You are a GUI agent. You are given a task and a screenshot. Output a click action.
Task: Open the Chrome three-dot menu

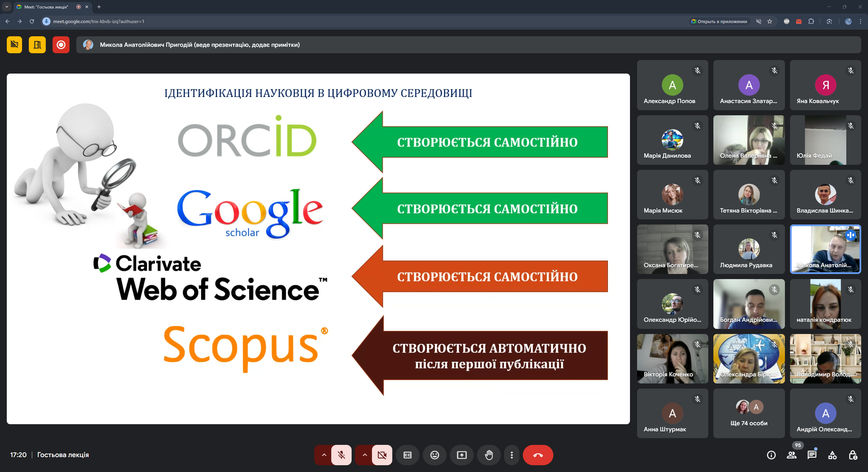click(x=861, y=21)
